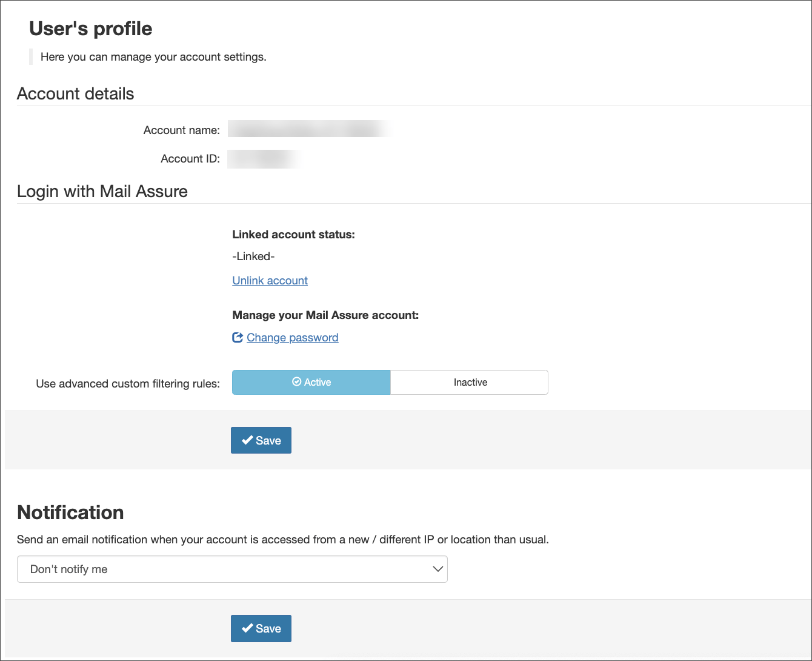Save the Notification settings
This screenshot has height=661, width=812.
pos(261,628)
